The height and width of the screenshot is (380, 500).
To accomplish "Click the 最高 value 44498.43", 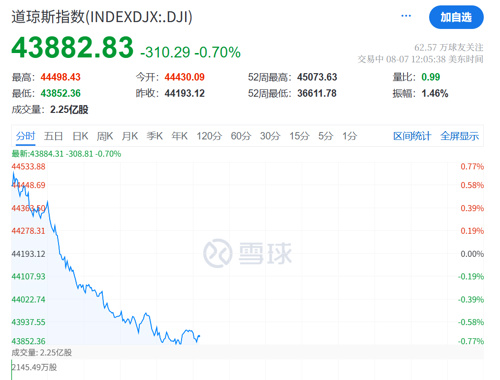I will click(x=61, y=77).
